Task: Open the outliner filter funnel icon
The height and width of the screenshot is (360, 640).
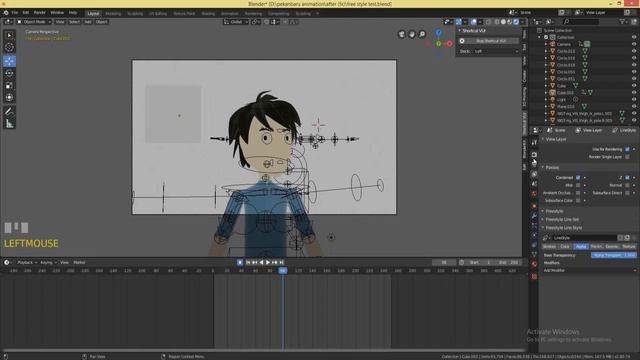Action: click(623, 22)
